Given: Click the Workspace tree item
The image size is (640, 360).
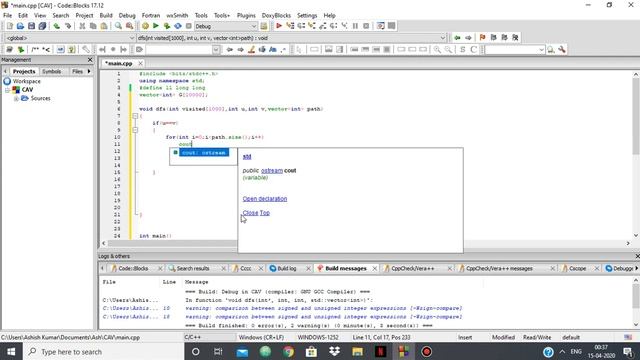Looking at the screenshot, I should (x=26, y=81).
